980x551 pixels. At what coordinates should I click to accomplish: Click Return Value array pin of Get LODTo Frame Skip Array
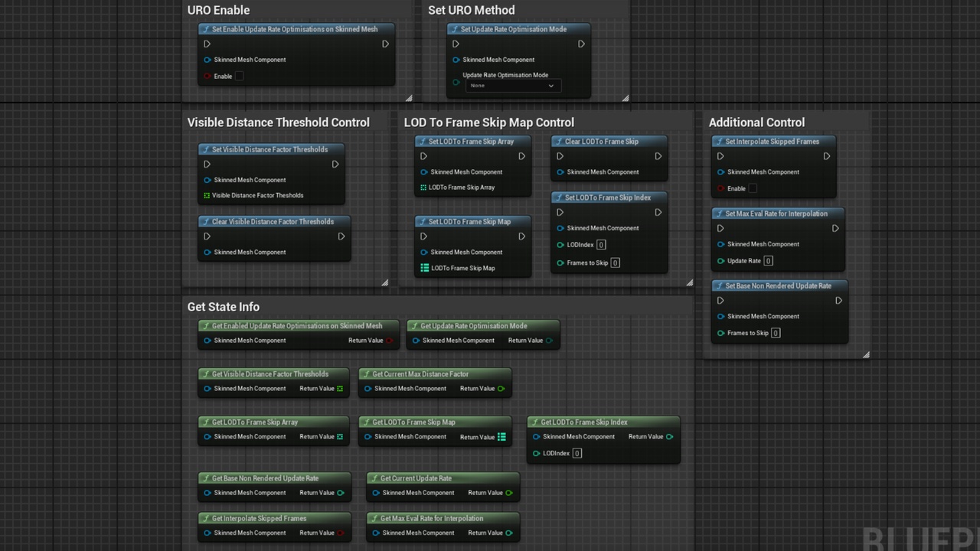click(x=340, y=437)
